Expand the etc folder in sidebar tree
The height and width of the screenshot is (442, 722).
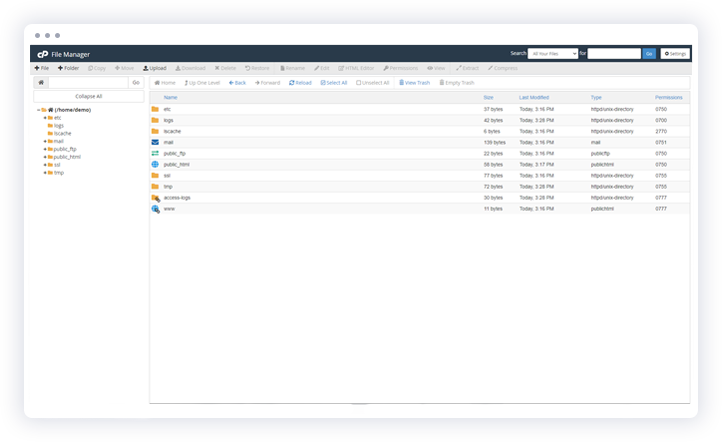[46, 117]
